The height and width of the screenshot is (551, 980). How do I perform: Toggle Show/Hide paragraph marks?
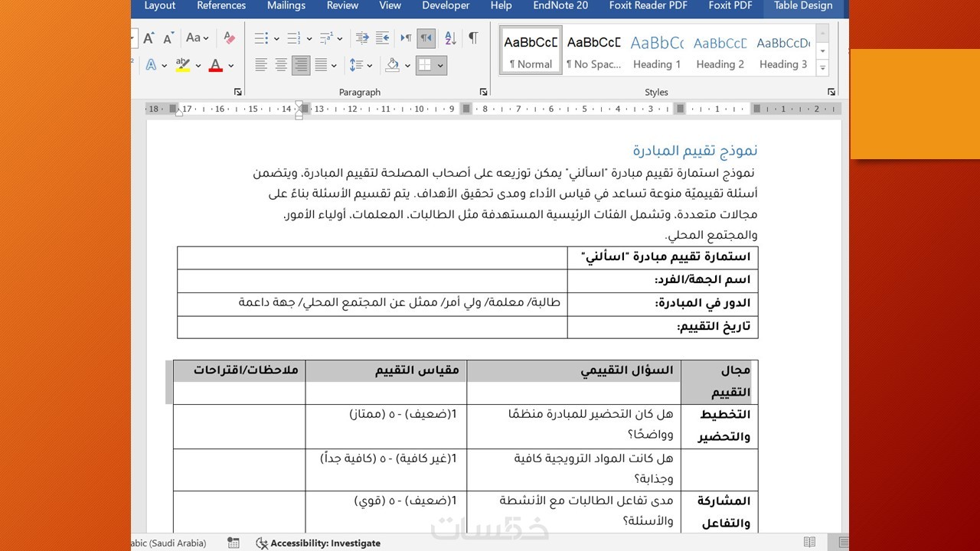[x=473, y=37]
